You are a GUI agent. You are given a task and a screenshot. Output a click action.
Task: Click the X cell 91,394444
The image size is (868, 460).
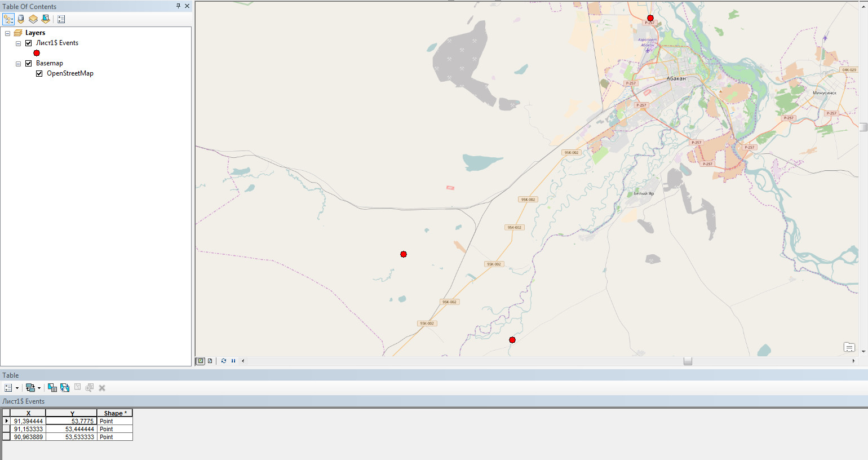tap(28, 421)
